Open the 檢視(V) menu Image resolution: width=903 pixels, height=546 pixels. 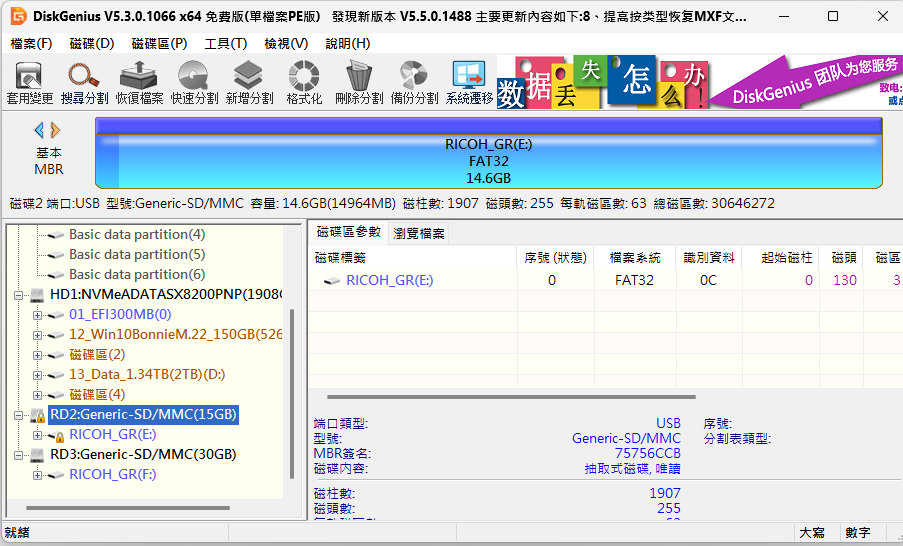click(x=286, y=44)
